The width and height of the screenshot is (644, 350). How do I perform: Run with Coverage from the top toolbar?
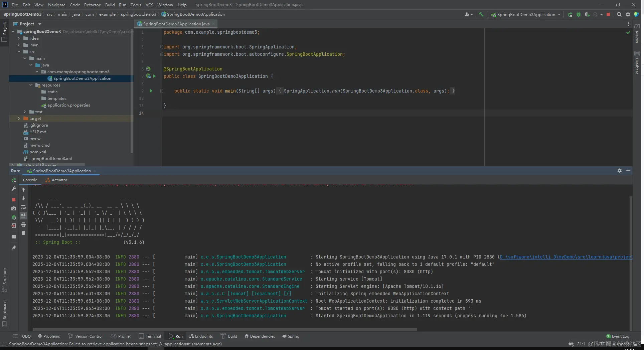click(587, 14)
